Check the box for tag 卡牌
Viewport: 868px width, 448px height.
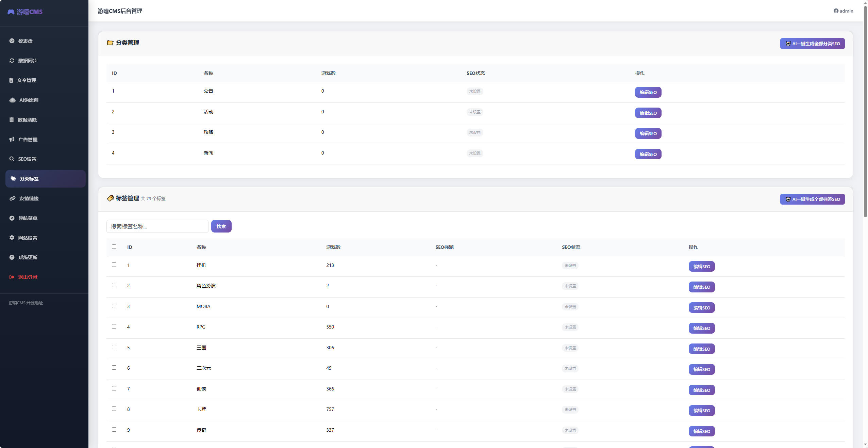114,409
